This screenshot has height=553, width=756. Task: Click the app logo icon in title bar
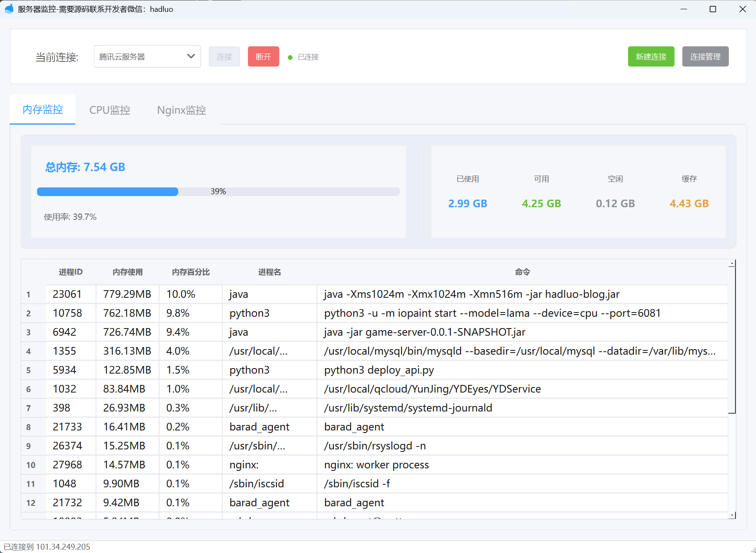9,9
